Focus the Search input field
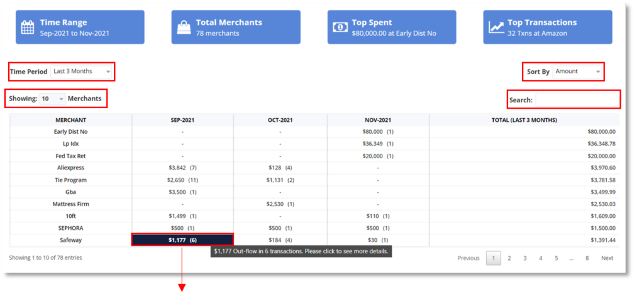The image size is (644, 299). point(577,100)
